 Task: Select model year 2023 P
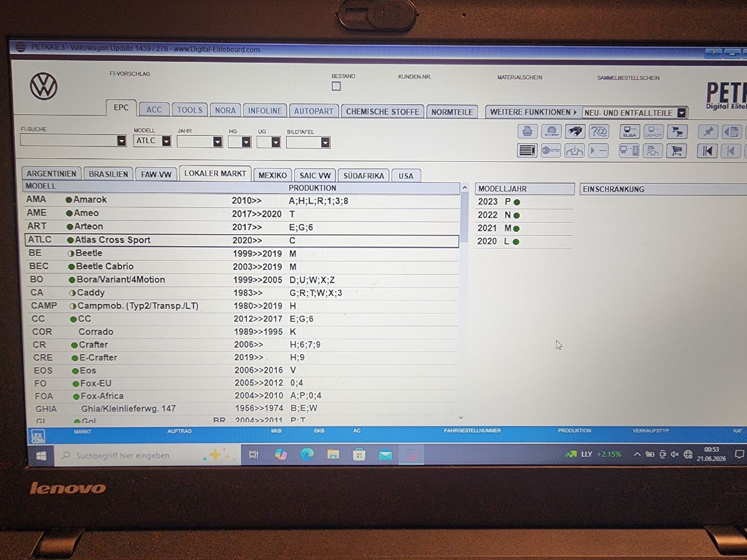pos(524,202)
